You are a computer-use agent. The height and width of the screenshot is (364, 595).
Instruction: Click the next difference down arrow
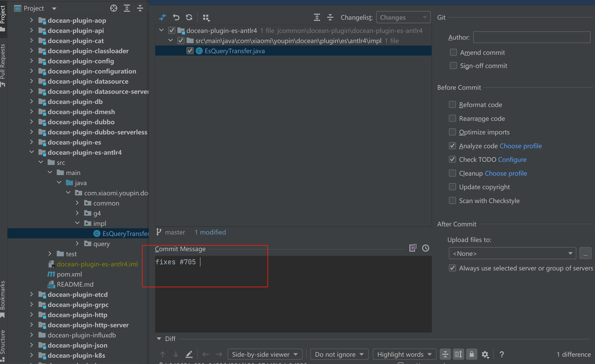coord(176,354)
